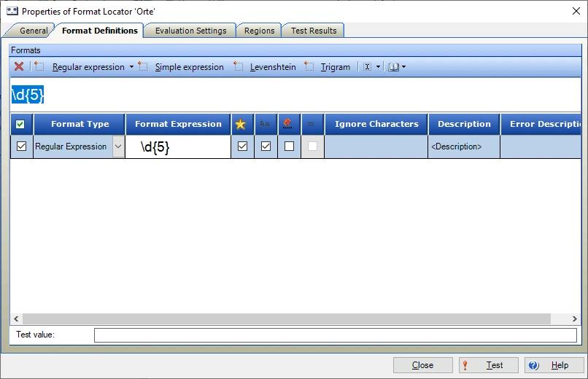The width and height of the screenshot is (588, 379).
Task: Click inside the Test value input field
Action: pos(335,335)
